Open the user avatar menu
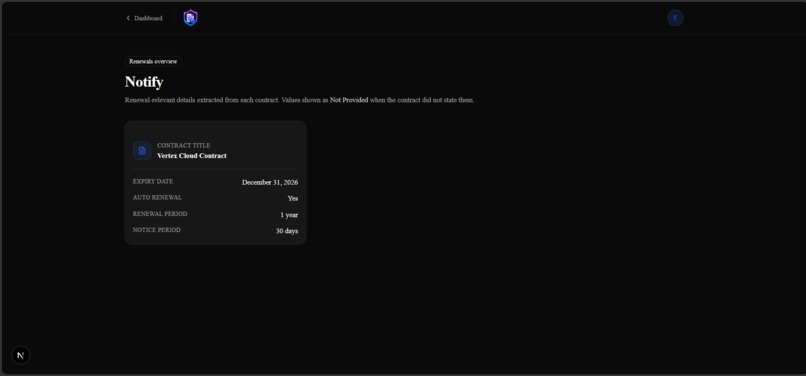 pyautogui.click(x=675, y=18)
